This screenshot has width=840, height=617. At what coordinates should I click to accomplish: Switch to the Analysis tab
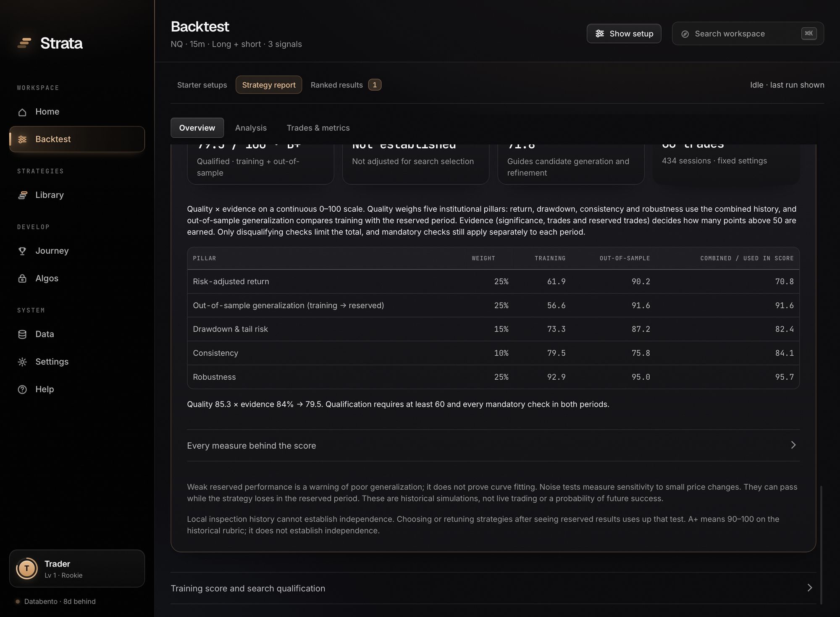(x=251, y=128)
